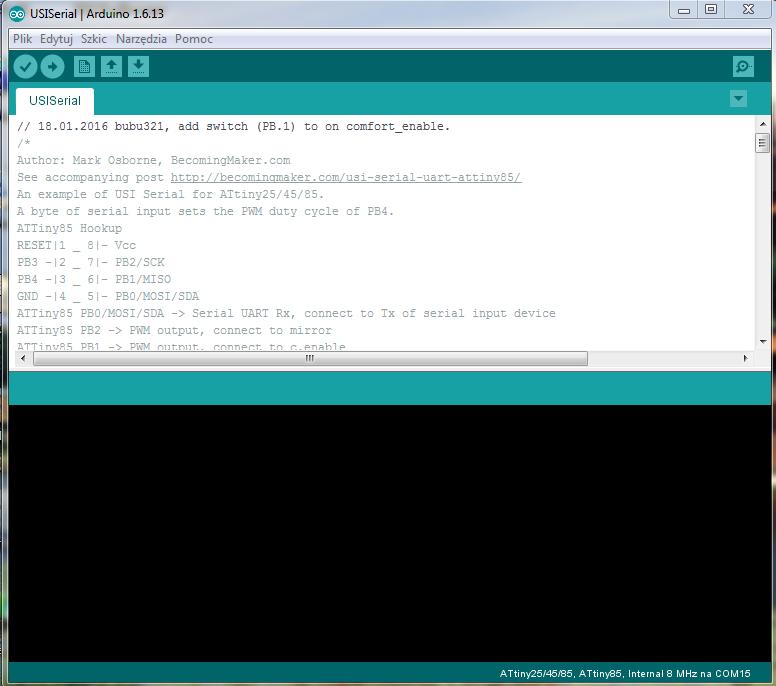Open the Pomoc menu
The image size is (776, 686).
(194, 39)
